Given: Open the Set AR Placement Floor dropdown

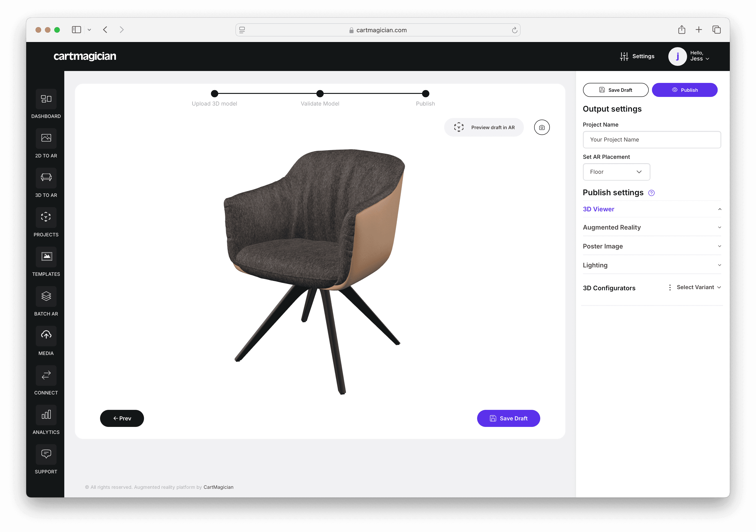Looking at the screenshot, I should pyautogui.click(x=616, y=172).
